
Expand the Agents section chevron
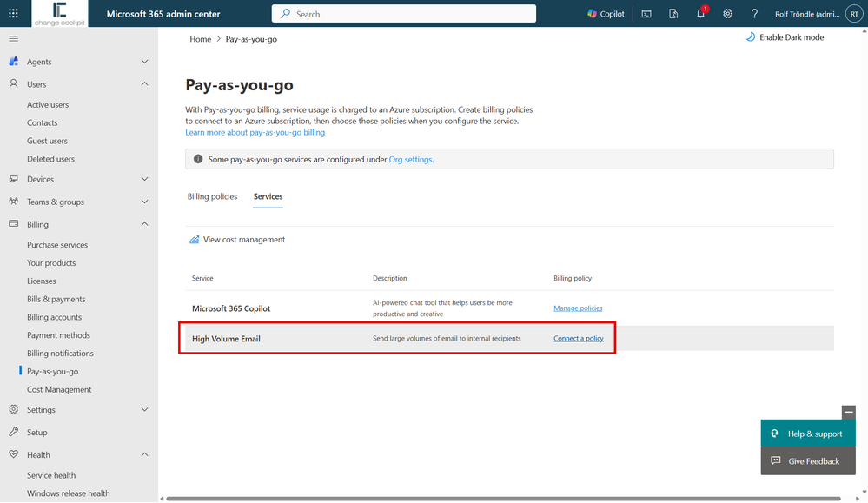click(x=144, y=62)
